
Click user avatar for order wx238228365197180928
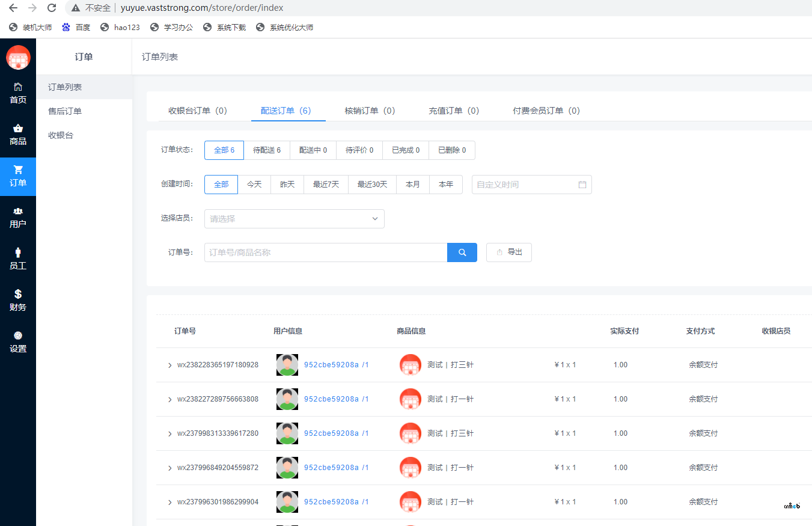coord(287,365)
